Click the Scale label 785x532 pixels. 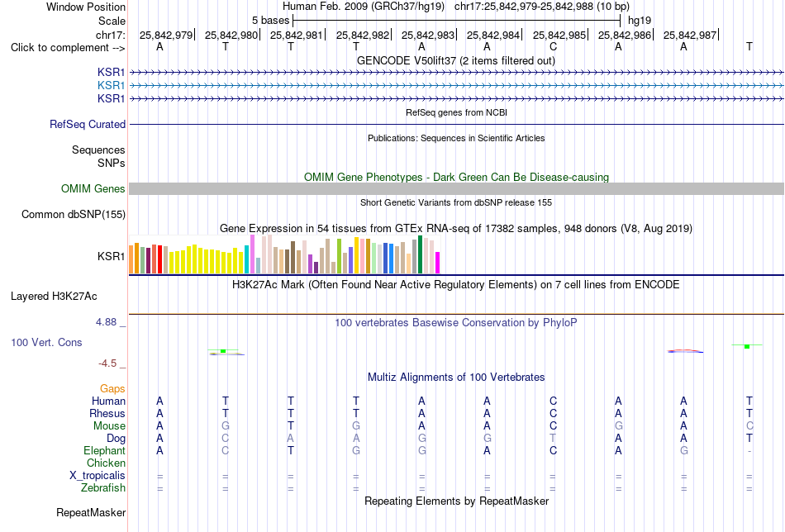click(112, 21)
